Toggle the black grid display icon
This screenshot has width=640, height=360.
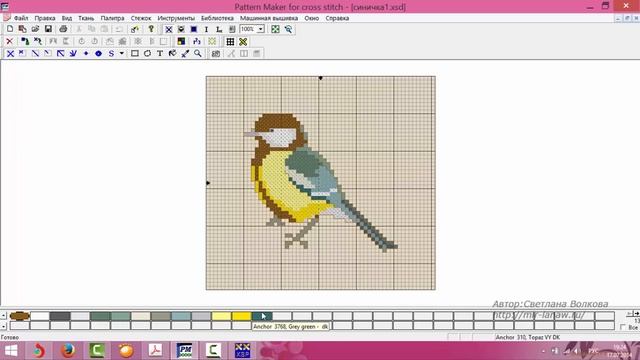click(x=230, y=41)
